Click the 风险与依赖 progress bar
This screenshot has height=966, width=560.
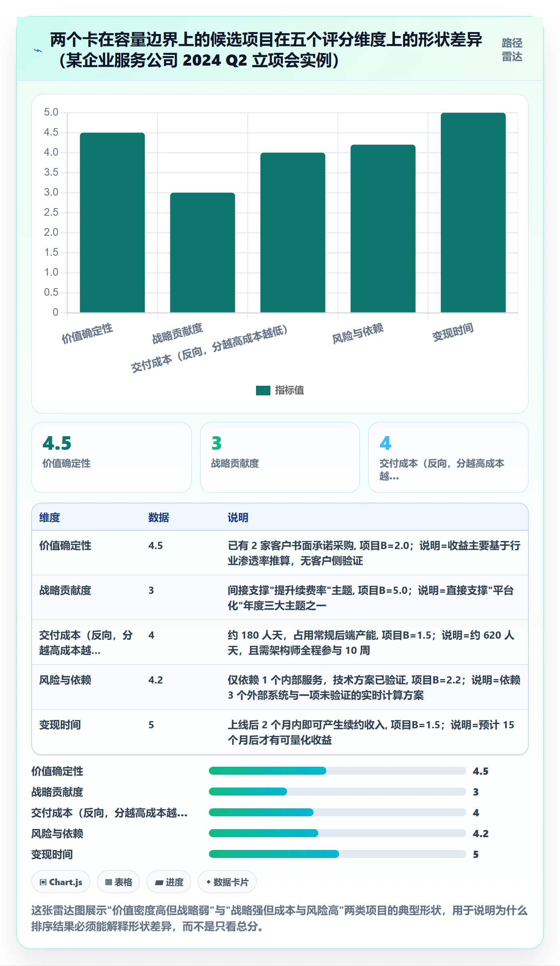(x=337, y=833)
